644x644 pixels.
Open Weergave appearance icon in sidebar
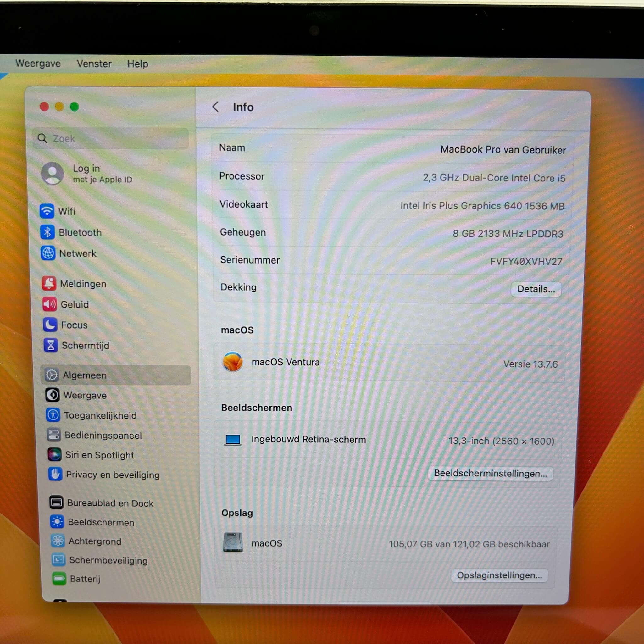coord(52,395)
